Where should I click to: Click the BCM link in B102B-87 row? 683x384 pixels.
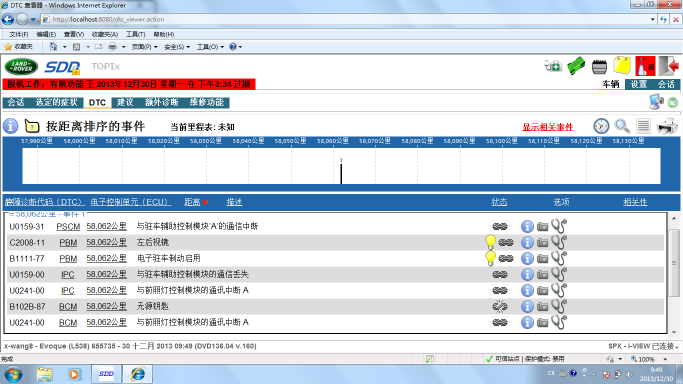click(68, 307)
